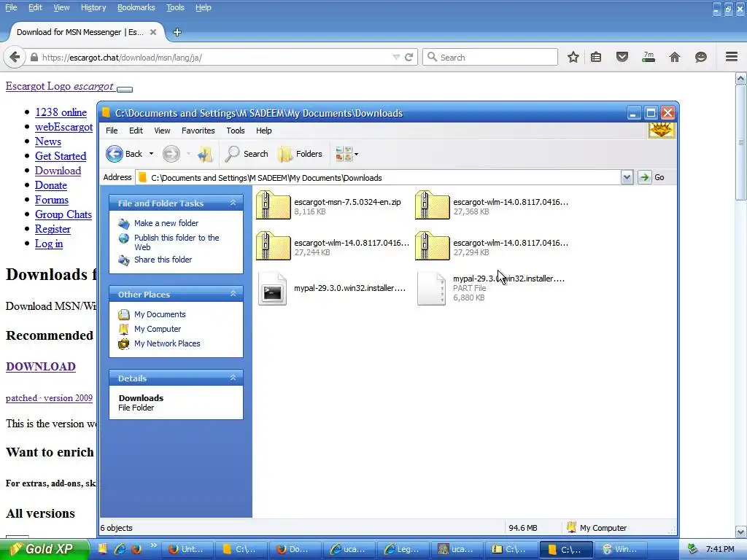Click the purple DOWNLOAD link
Image resolution: width=747 pixels, height=560 pixels.
(x=41, y=367)
